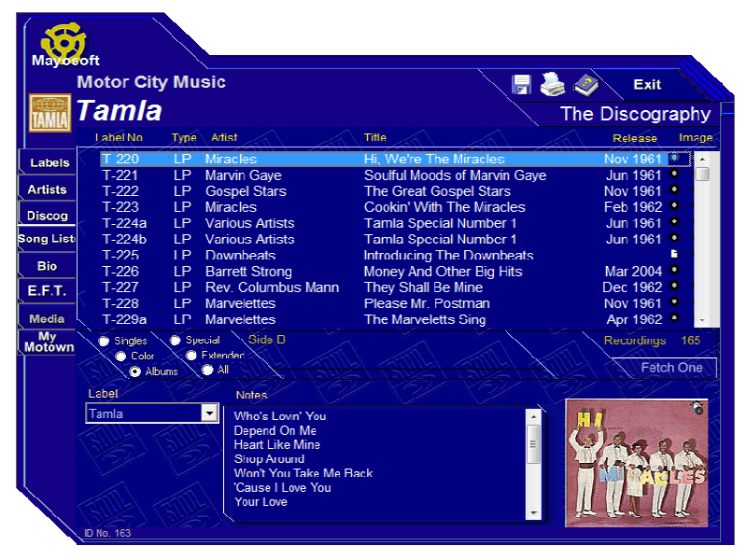Click image indicator for T-224b row

(674, 237)
